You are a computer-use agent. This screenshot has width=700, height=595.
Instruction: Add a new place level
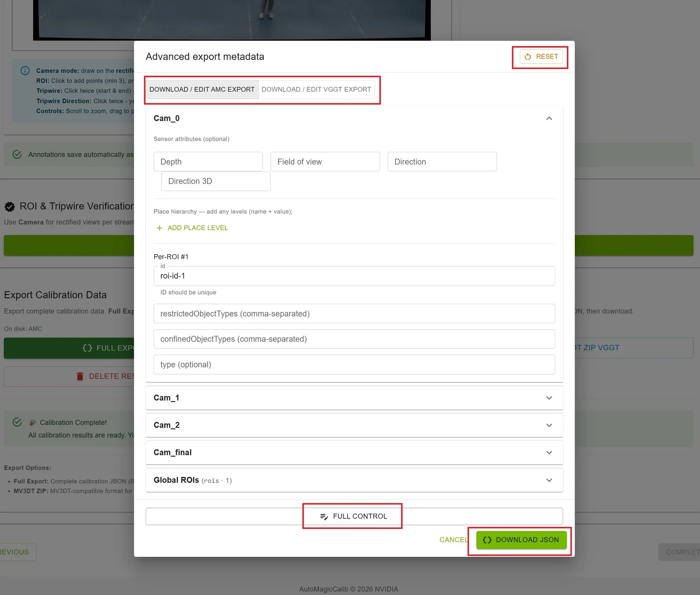tap(192, 228)
